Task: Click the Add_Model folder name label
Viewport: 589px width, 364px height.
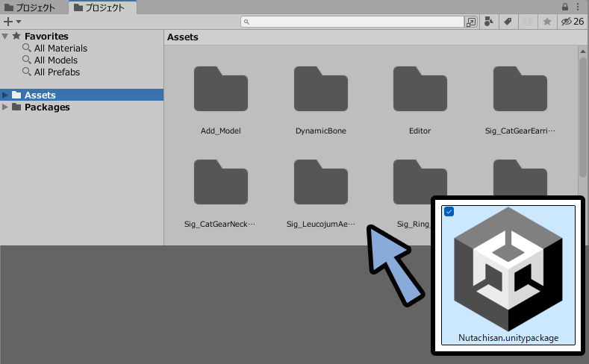Action: 221,131
